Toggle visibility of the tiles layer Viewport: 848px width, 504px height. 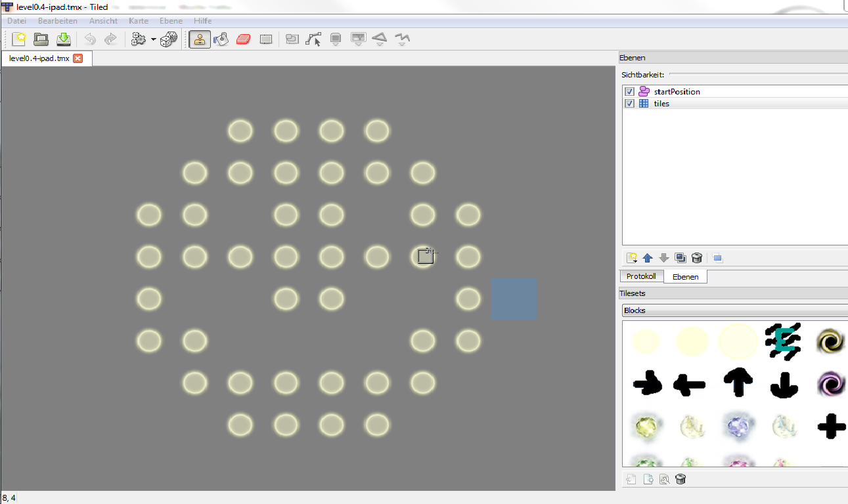pos(629,104)
